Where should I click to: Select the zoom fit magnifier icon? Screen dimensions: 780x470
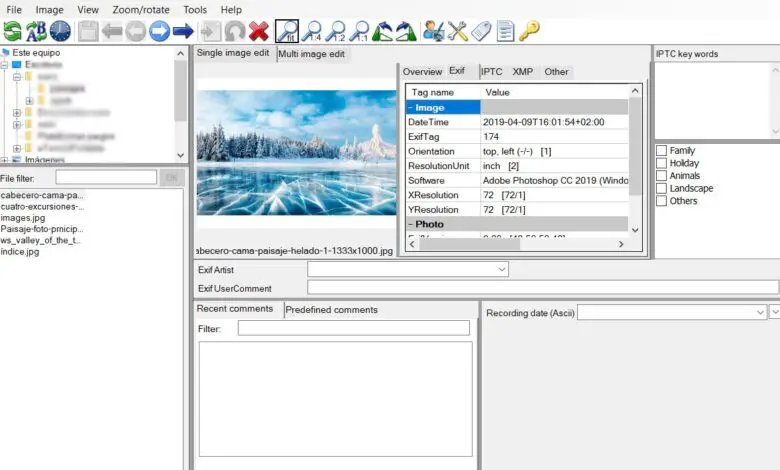287,31
